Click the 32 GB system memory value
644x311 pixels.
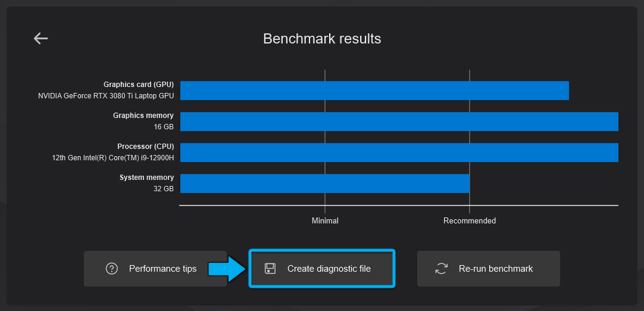[x=164, y=189]
